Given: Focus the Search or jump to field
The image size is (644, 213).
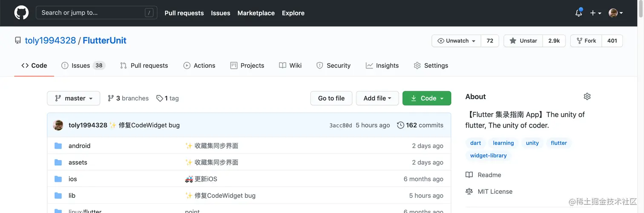Looking at the screenshot, I should 96,13.
